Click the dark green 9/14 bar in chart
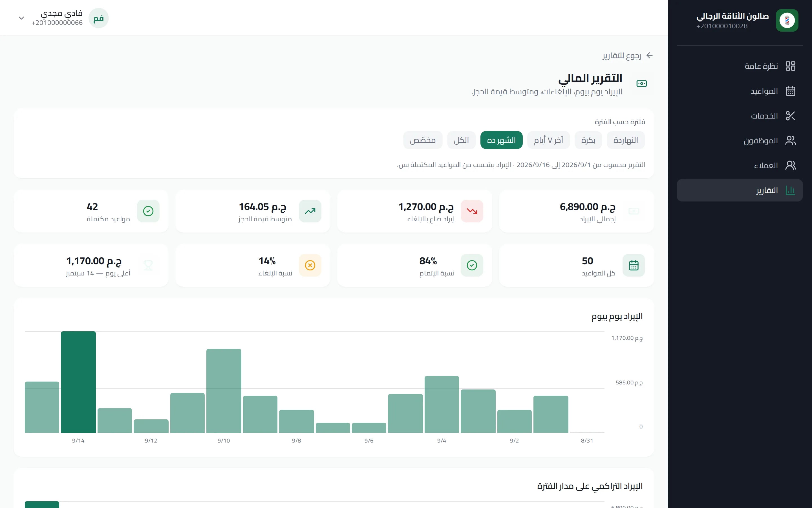 [78, 382]
